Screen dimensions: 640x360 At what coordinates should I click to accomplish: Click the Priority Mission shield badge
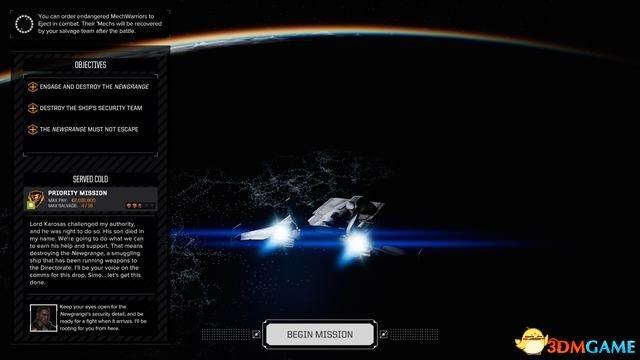(36, 199)
